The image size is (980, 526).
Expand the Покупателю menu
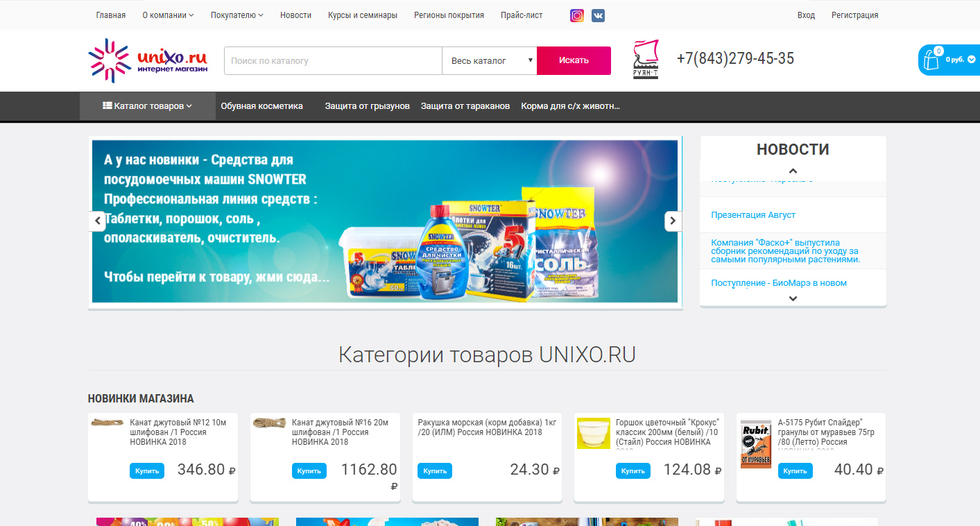click(x=237, y=15)
